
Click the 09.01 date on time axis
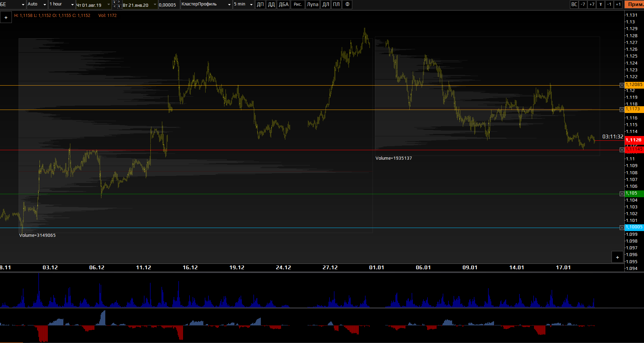[x=470, y=268]
